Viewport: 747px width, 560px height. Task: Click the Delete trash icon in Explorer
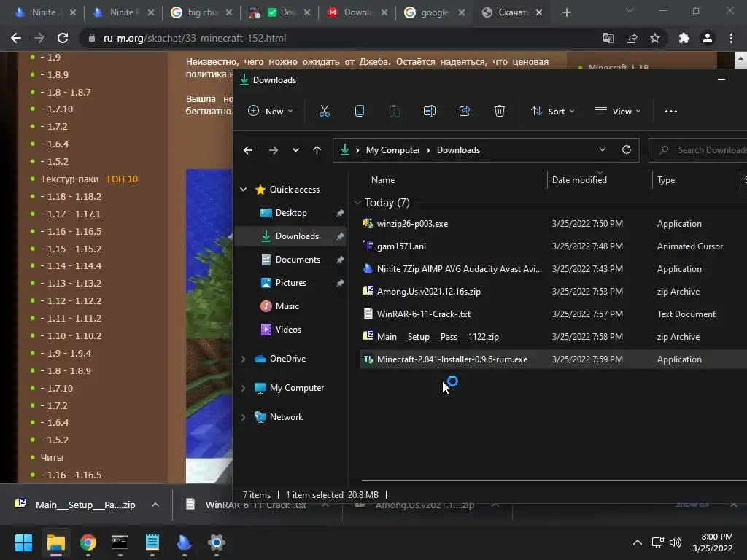[x=499, y=111]
